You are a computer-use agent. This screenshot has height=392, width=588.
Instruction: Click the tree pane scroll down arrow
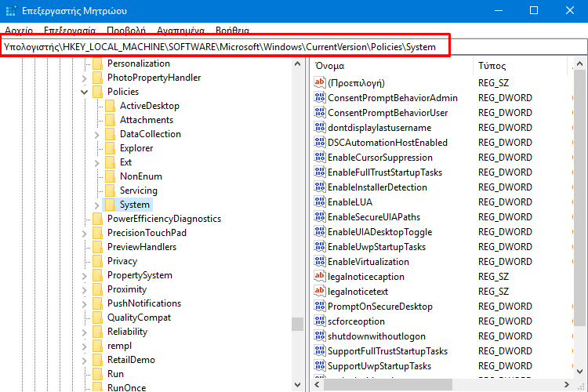[x=298, y=384]
